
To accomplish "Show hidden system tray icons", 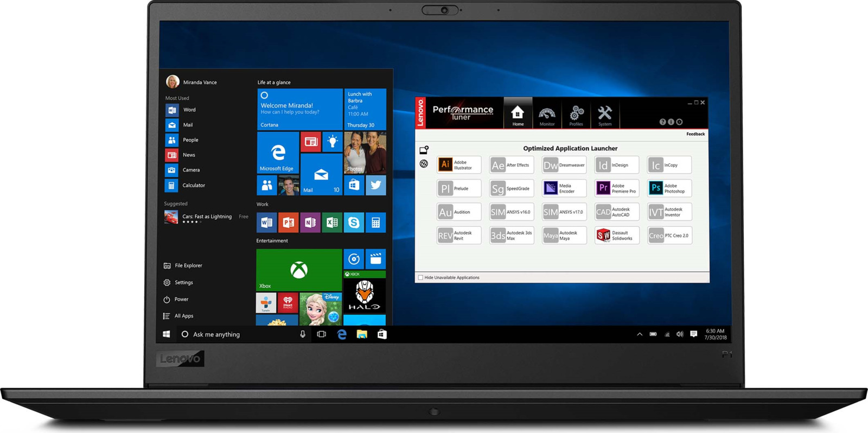I will 640,334.
